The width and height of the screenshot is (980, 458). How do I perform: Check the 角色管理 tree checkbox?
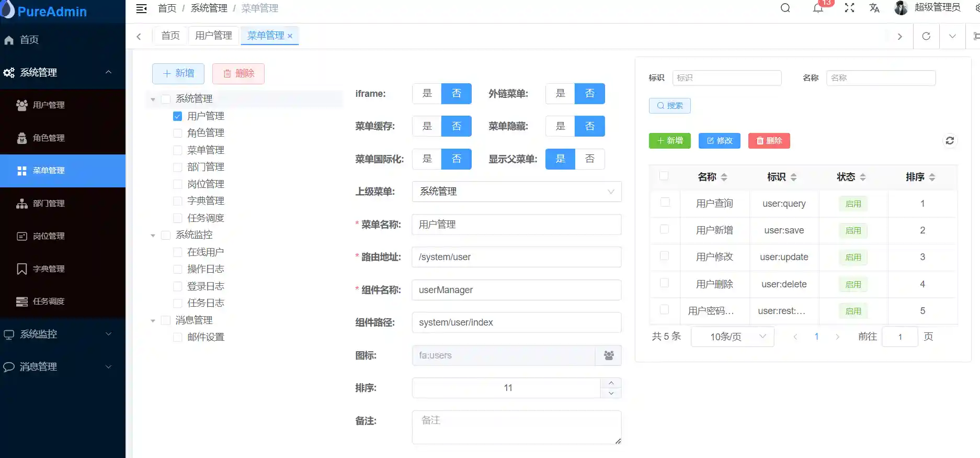(x=178, y=133)
